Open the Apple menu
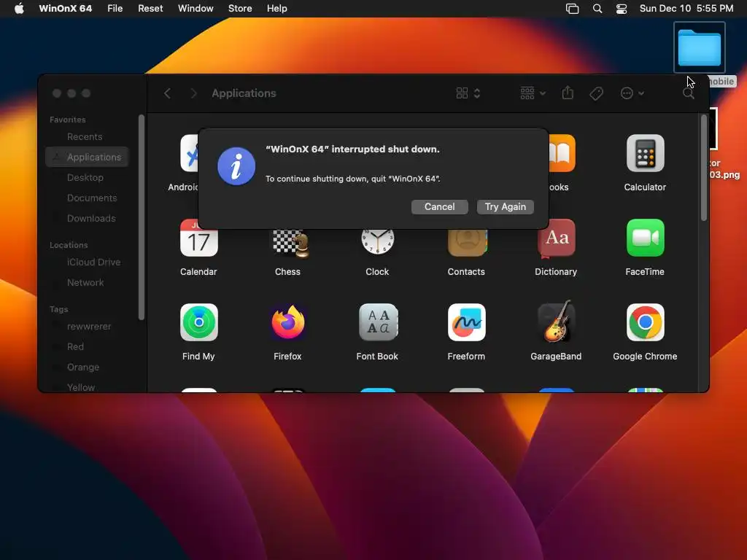Viewport: 747px width, 560px height. tap(19, 9)
